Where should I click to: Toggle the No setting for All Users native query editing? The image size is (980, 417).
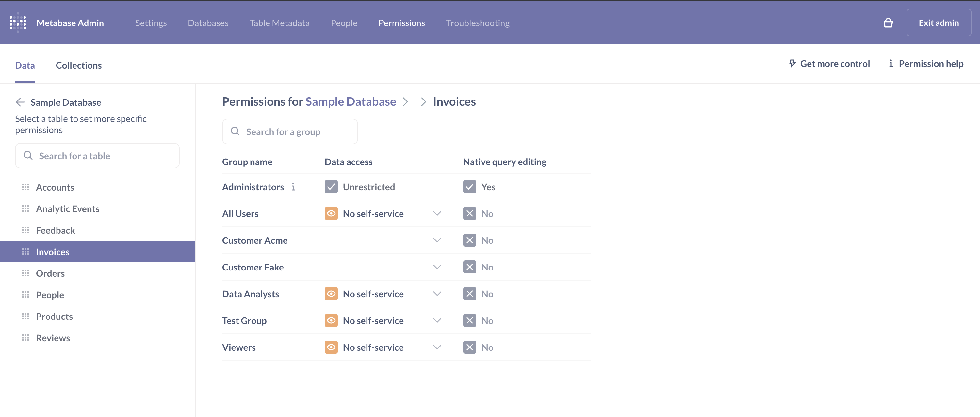[469, 213]
